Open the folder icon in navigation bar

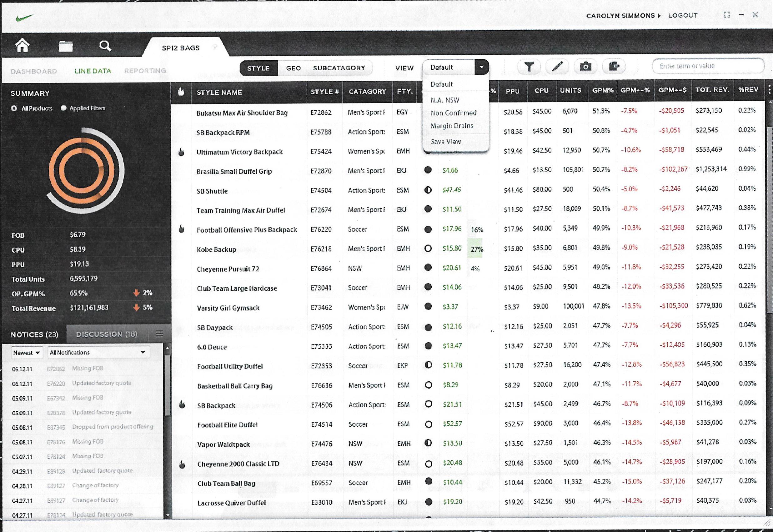[x=65, y=46]
